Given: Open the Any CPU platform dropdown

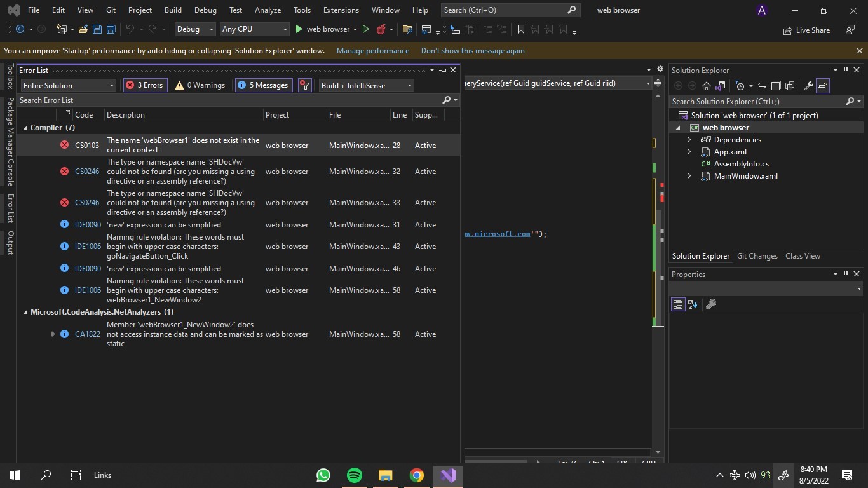Looking at the screenshot, I should (254, 29).
